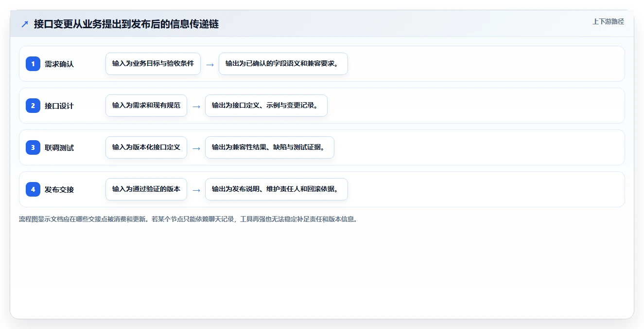
Task: Select the 输出为接口定义、示例与变更记录 box
Action: [266, 106]
